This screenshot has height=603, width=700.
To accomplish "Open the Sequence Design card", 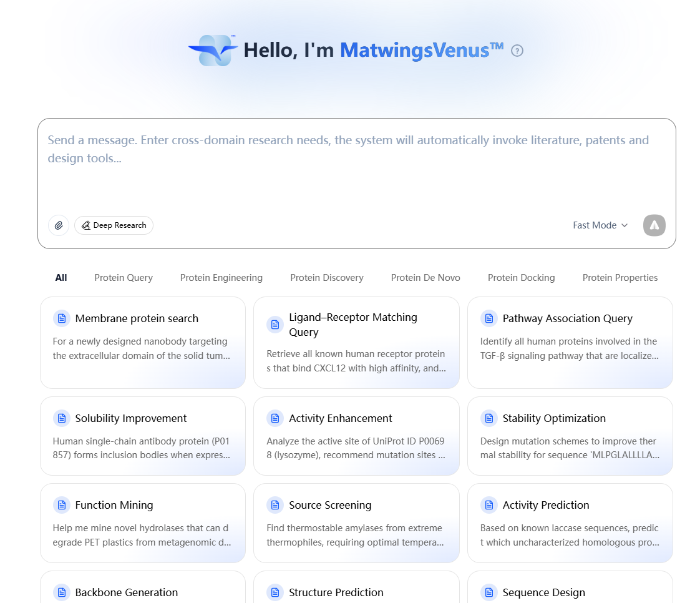I will point(570,587).
